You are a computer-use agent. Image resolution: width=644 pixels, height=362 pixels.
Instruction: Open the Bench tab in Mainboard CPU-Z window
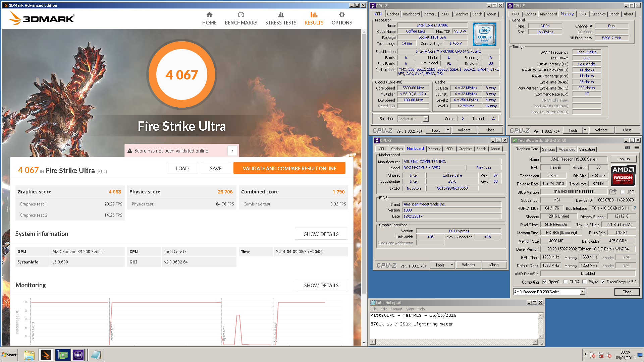click(x=481, y=149)
